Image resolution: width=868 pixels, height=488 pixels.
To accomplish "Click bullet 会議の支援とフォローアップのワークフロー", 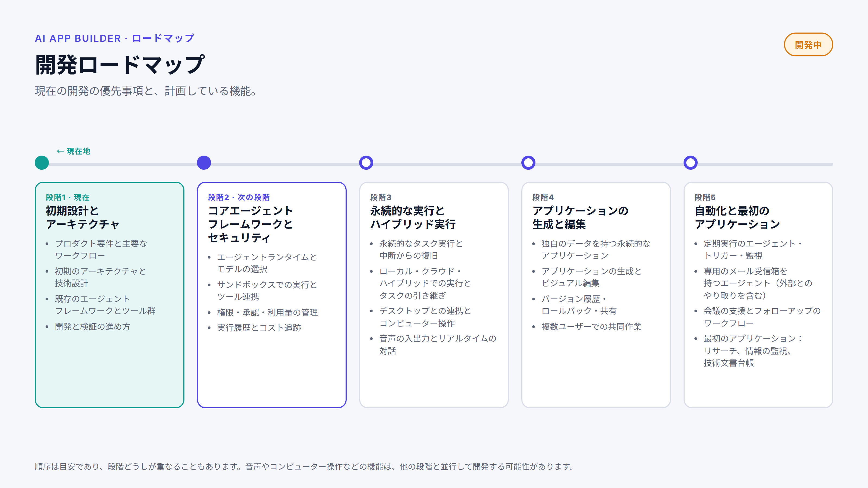I will click(762, 317).
